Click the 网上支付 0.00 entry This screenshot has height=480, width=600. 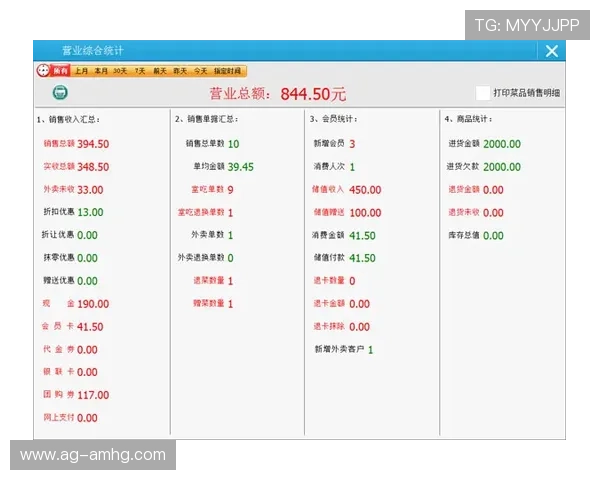tap(70, 418)
